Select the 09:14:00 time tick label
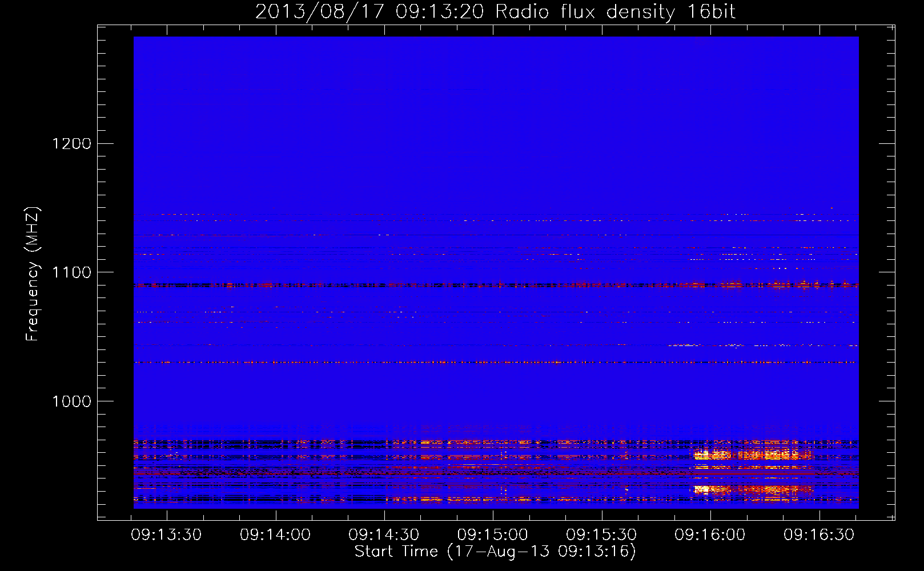The image size is (924, 571). [275, 534]
